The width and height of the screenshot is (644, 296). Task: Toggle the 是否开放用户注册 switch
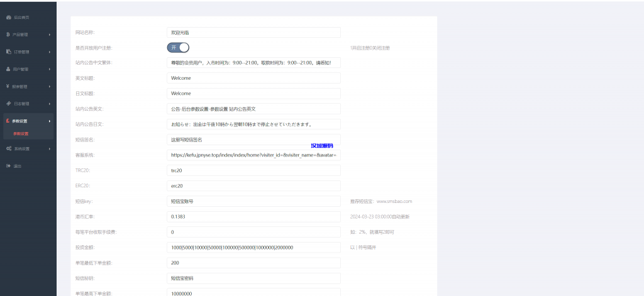[x=178, y=47]
